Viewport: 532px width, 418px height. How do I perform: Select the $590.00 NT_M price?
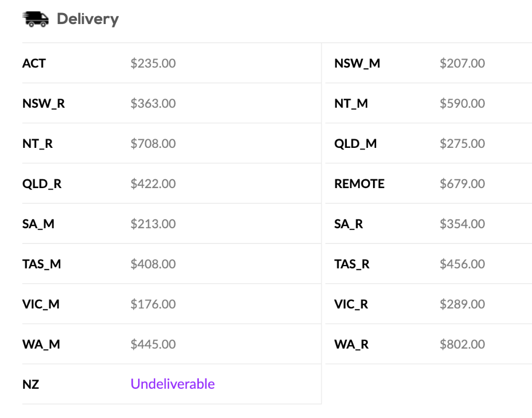462,103
